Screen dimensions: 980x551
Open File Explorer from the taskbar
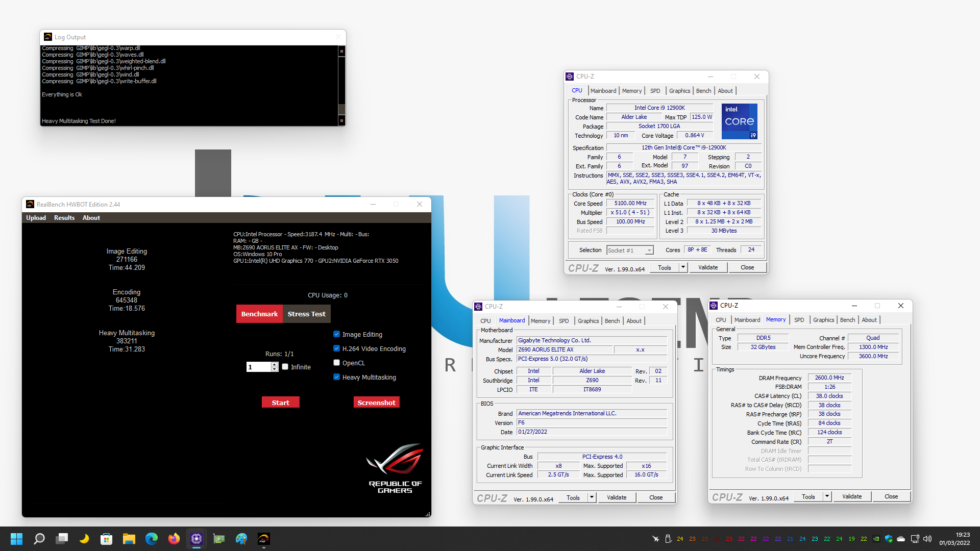pos(129,539)
